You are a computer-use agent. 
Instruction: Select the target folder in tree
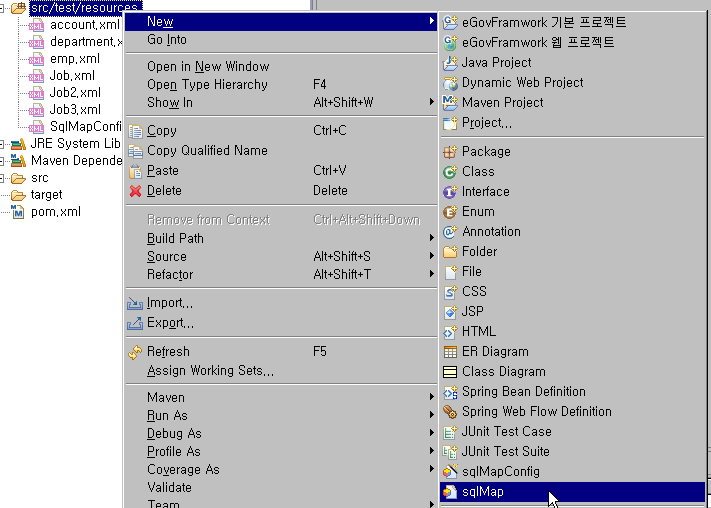pos(46,195)
